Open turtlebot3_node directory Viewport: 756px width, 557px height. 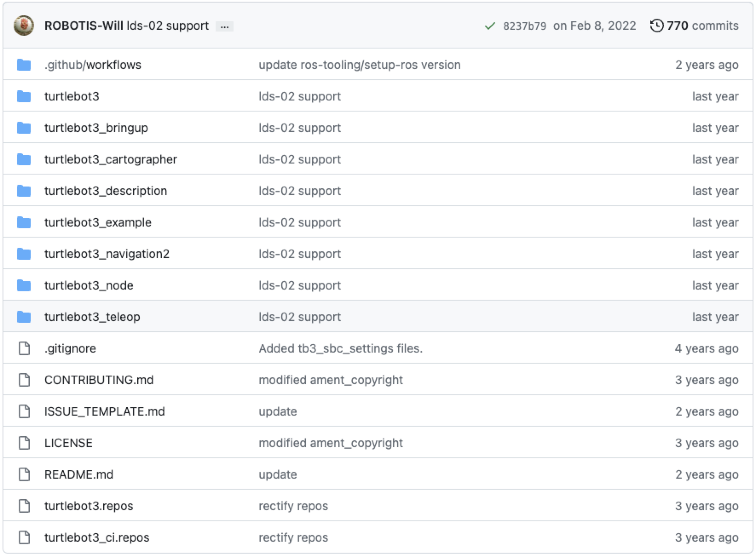pyautogui.click(x=89, y=285)
